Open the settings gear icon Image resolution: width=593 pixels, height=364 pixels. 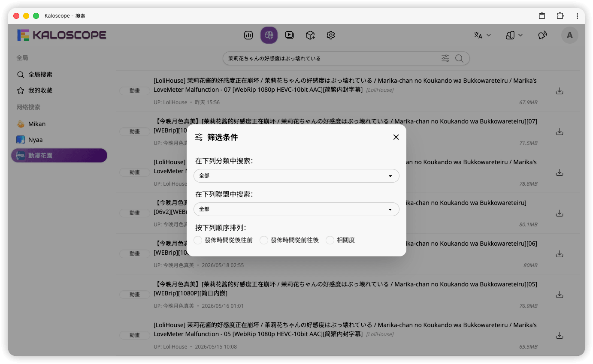click(331, 35)
